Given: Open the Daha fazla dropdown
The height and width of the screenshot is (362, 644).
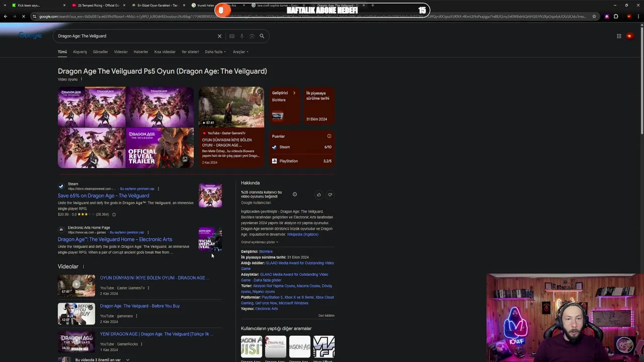Looking at the screenshot, I should tap(215, 52).
